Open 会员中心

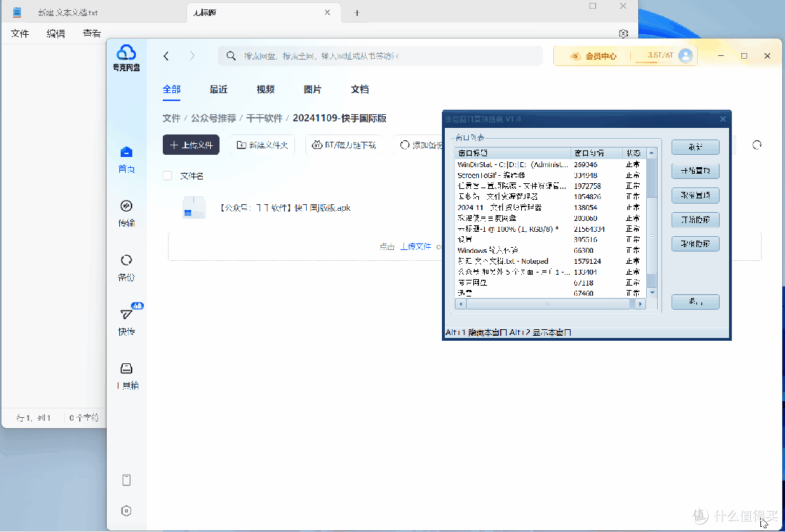[x=594, y=56]
